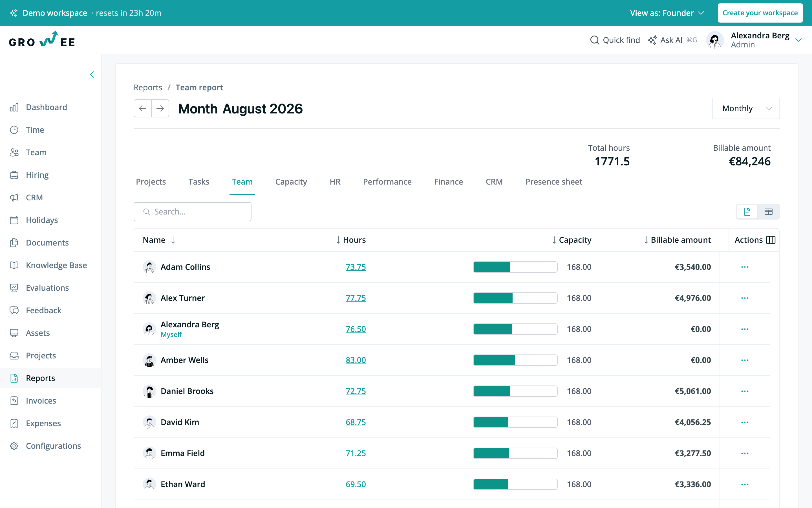Screen dimensions: 812x508
Task: Open actions menu for Ethan Ward
Action: 745,484
